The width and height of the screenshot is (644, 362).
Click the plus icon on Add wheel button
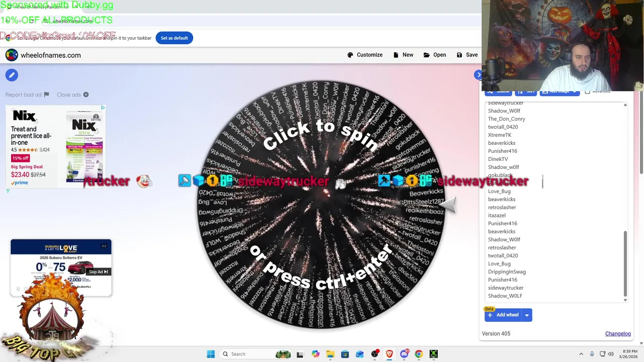[x=490, y=315]
